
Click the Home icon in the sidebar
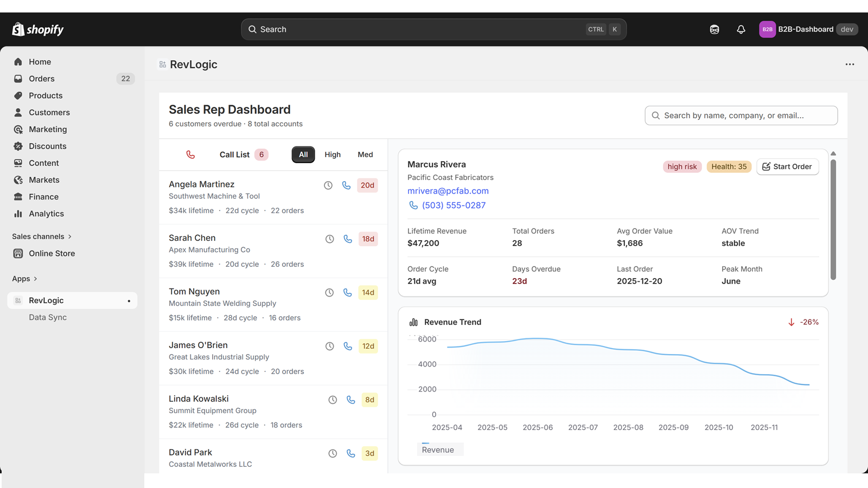pyautogui.click(x=18, y=61)
